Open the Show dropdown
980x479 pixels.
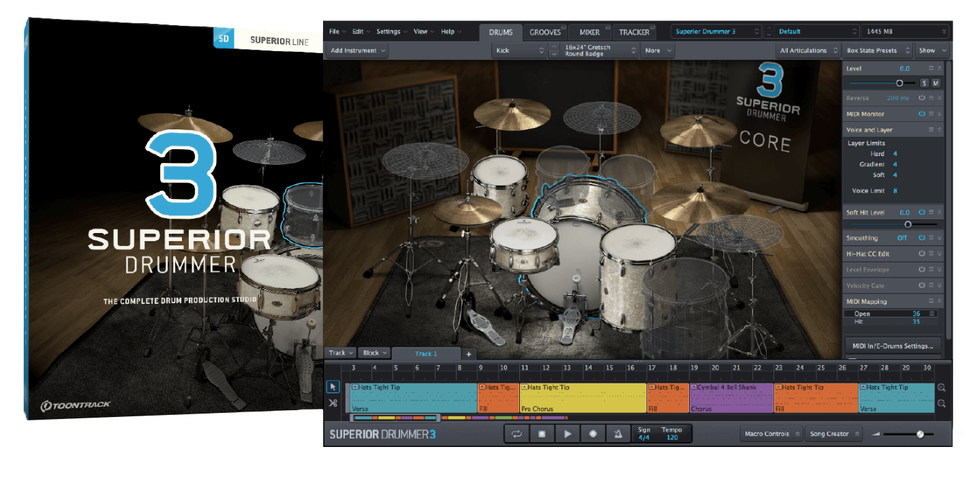click(932, 50)
